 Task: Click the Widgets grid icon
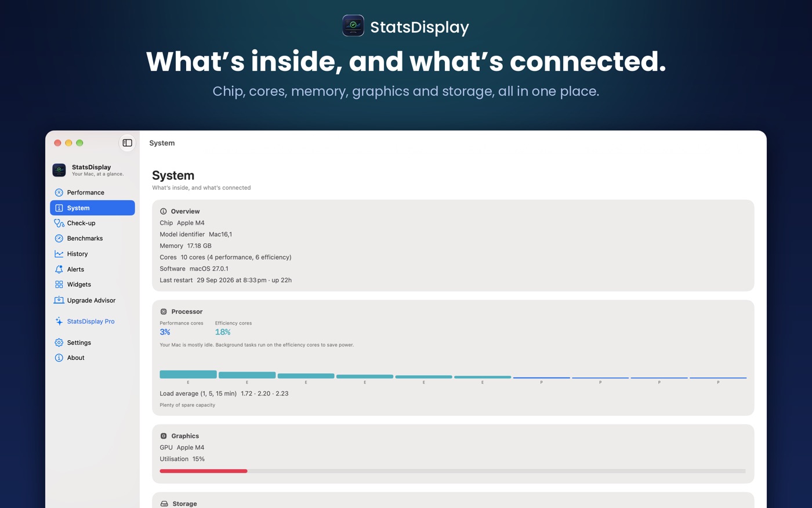pyautogui.click(x=59, y=284)
